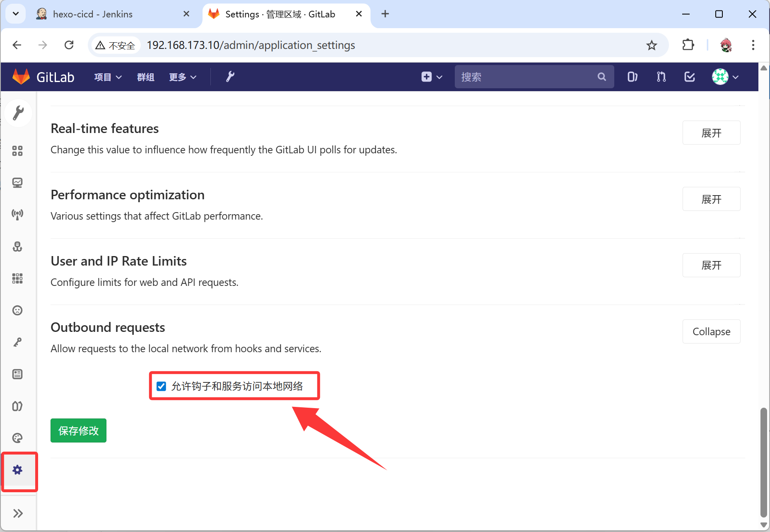Click the 群组 menu item
Screen dimensions: 770x532
click(x=145, y=77)
